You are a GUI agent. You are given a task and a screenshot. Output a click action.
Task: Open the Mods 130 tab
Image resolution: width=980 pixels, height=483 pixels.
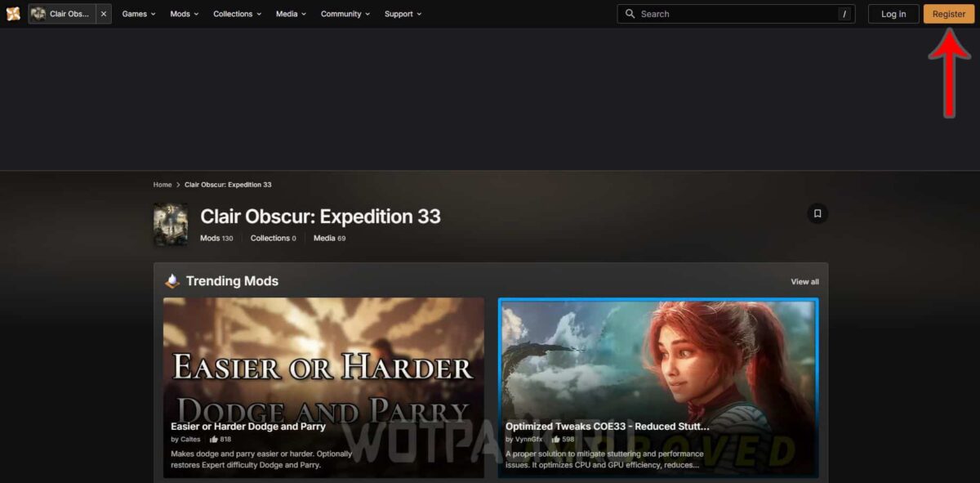pyautogui.click(x=216, y=239)
